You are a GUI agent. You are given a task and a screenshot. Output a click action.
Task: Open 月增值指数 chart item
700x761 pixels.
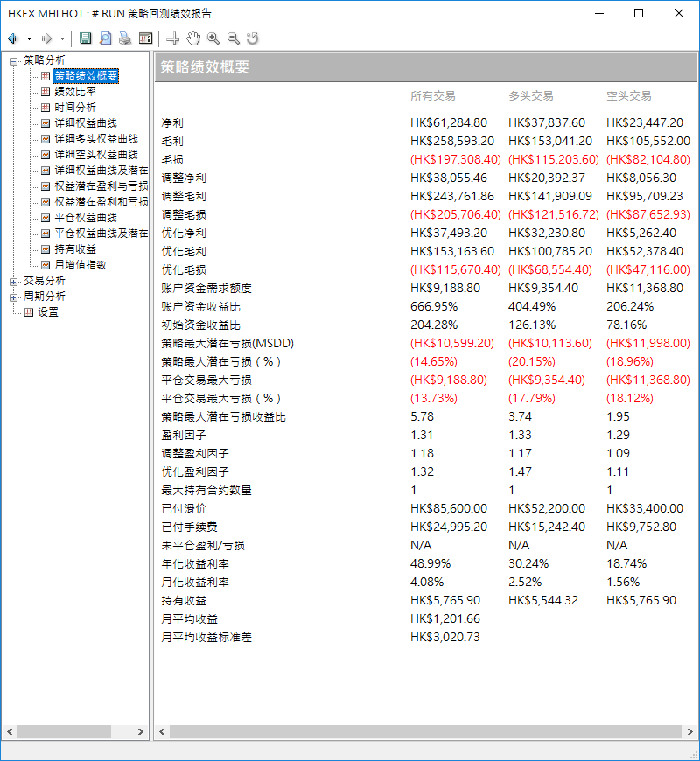tap(80, 265)
